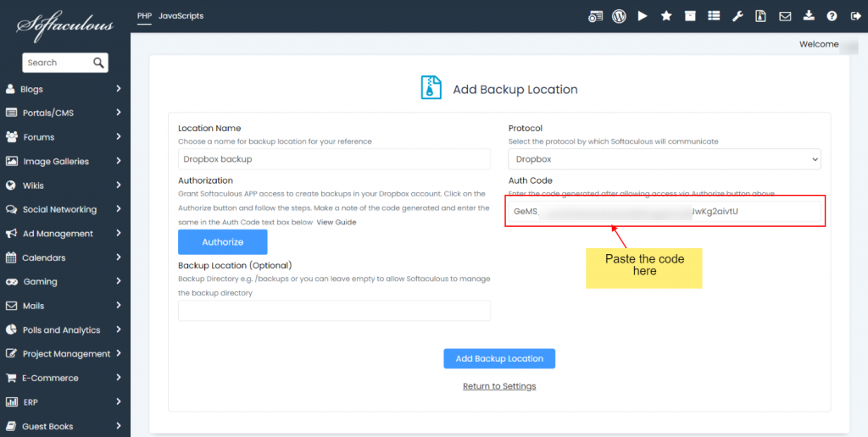Screen dimensions: 868x437
Task: Open script ratings star icon
Action: (x=666, y=16)
